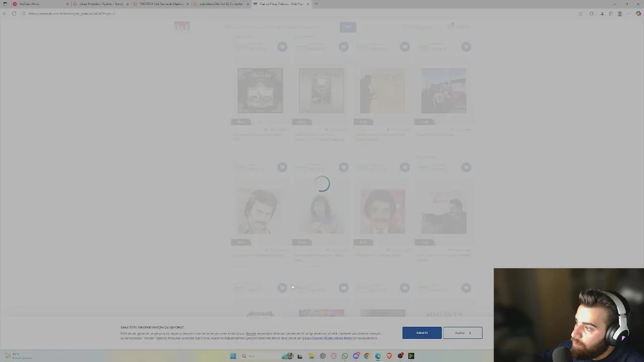Click the Reddet link in cookie notice
Screen dimensions: 644x362
251,334
